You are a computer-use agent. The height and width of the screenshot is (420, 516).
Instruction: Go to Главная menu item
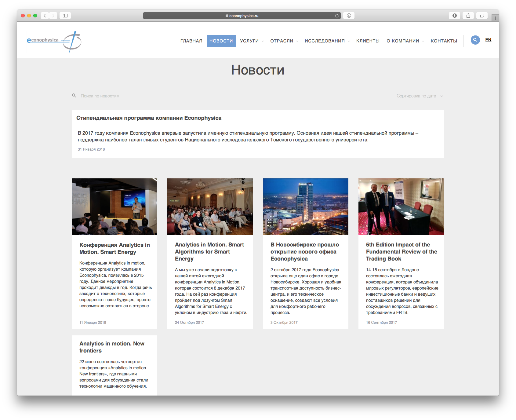191,41
